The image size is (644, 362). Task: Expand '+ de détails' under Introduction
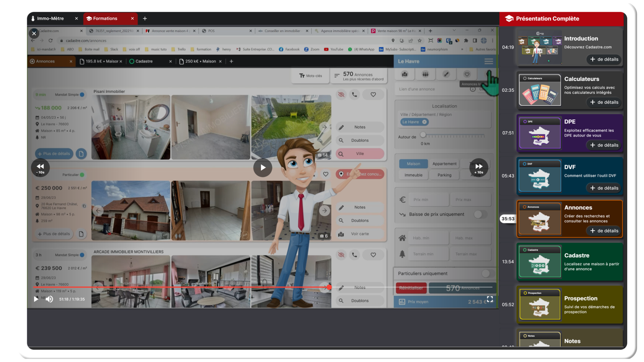pos(604,59)
